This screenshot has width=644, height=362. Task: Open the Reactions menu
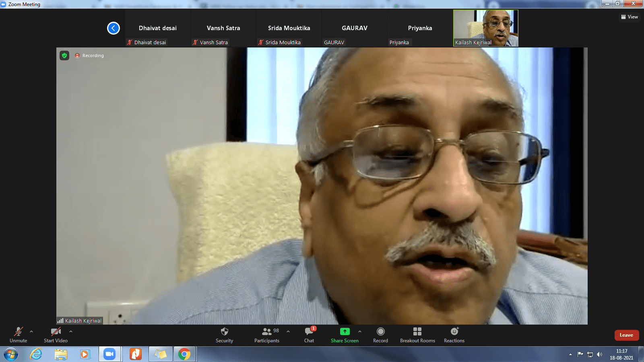point(454,331)
